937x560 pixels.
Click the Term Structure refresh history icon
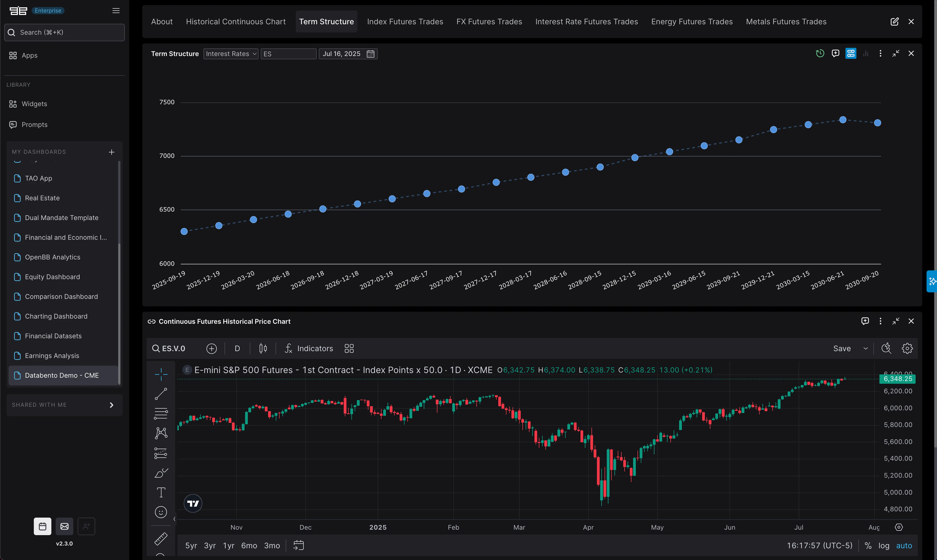[x=819, y=53]
